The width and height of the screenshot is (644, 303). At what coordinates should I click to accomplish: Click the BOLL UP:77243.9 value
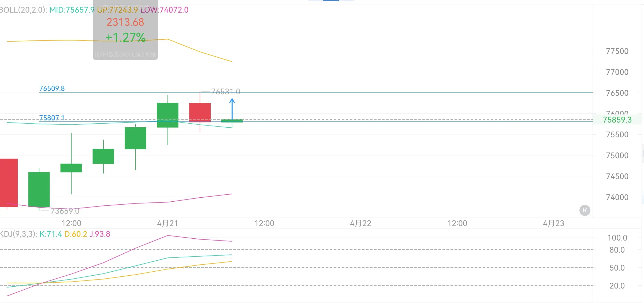point(117,10)
